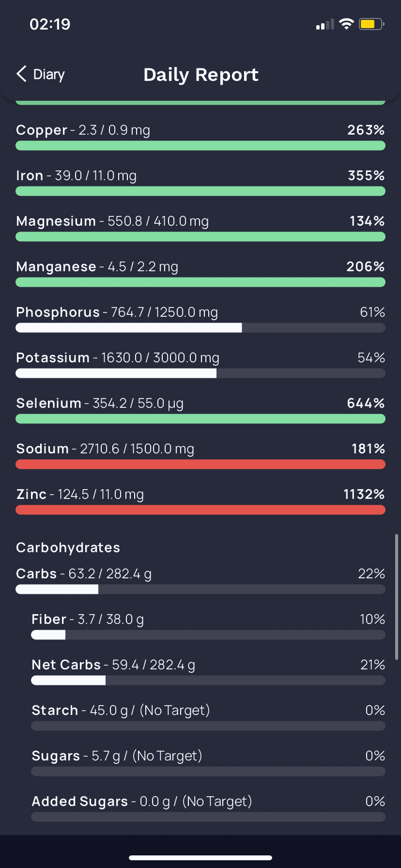Tap the Magnesium progress bar
Screen dimensions: 401x868
tap(200, 237)
